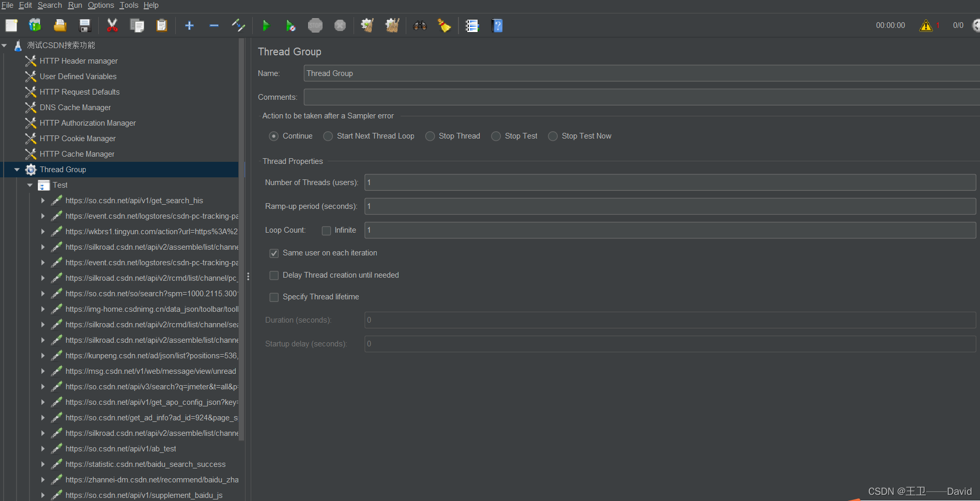
Task: Collapse the Test controller node arrow
Action: point(30,185)
